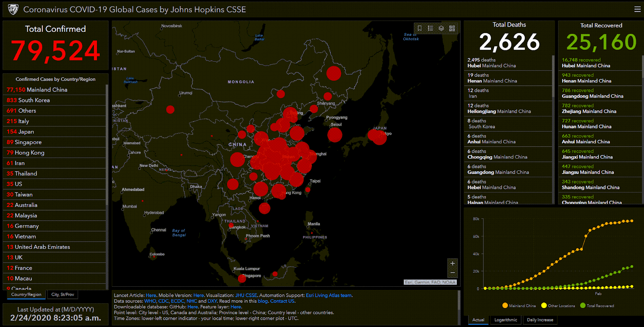Open the Mobile Version Here link
644x327 pixels.
pyautogui.click(x=198, y=296)
